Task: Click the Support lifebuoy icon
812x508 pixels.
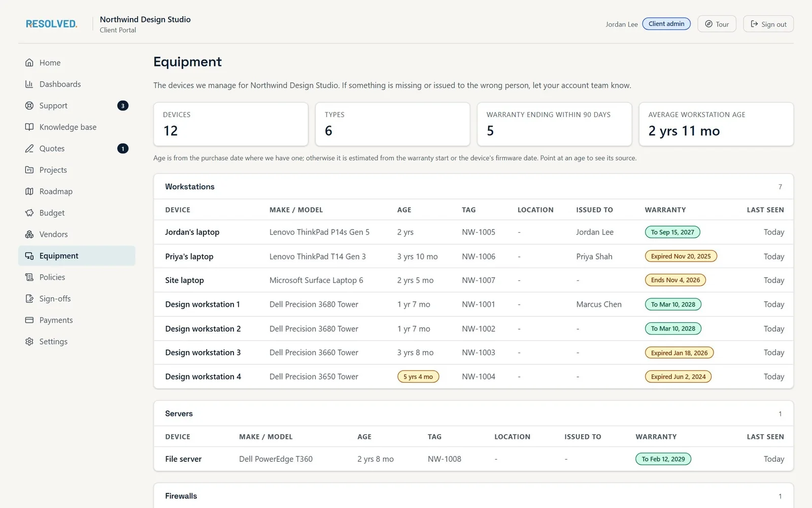Action: pos(29,106)
